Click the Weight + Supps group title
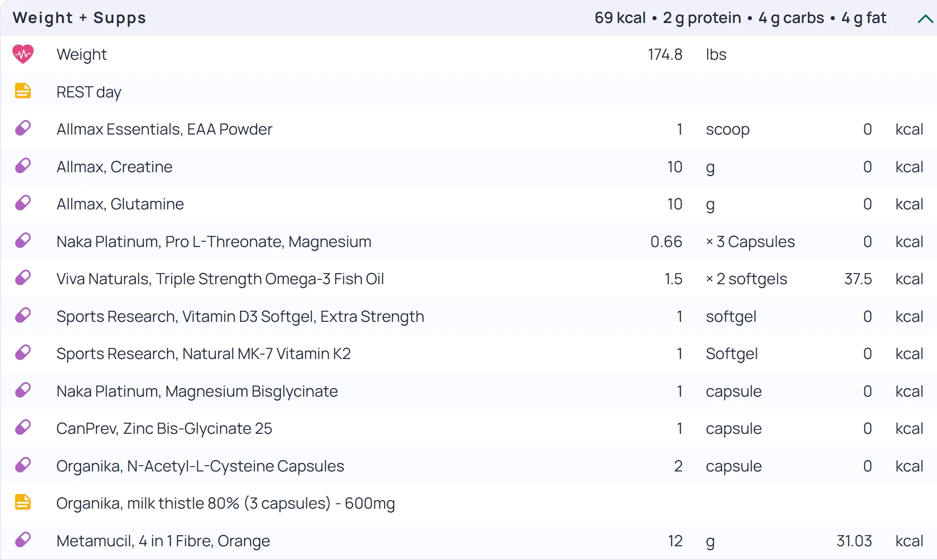937x560 pixels. pyautogui.click(x=79, y=18)
